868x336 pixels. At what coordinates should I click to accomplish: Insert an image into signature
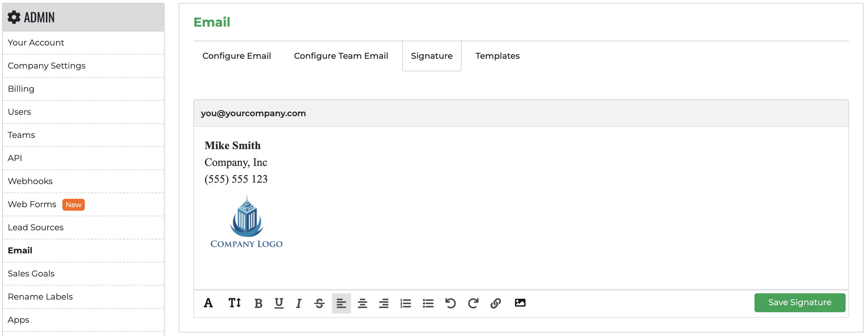tap(520, 303)
